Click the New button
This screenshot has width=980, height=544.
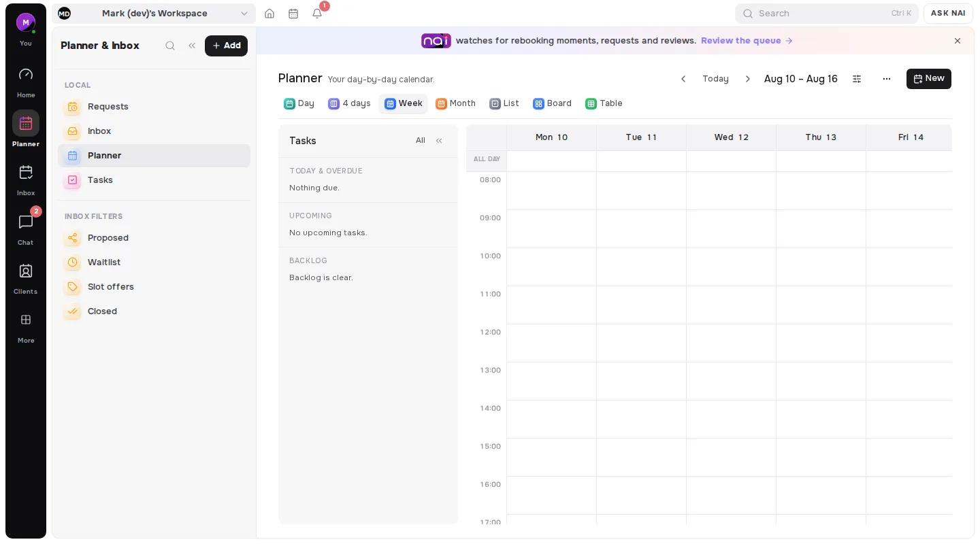click(x=929, y=79)
